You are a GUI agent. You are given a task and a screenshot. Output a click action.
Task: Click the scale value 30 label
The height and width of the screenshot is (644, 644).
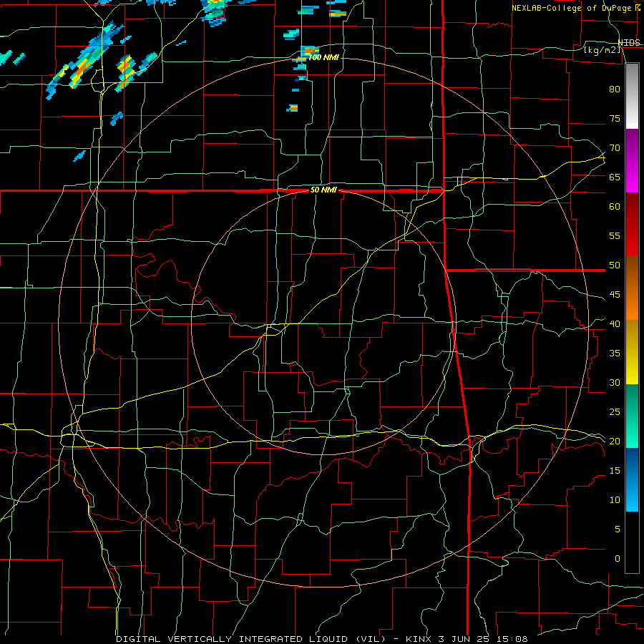(615, 382)
